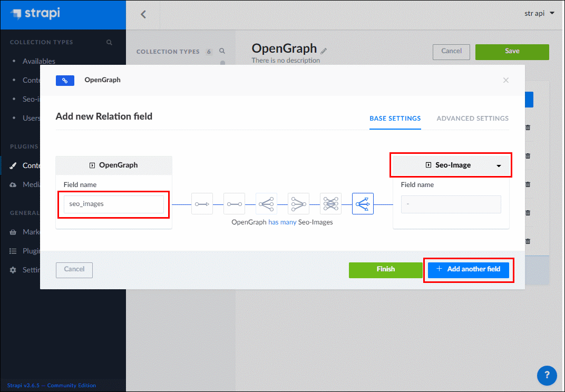Click the back arrow chevron
Image resolution: width=565 pixels, height=392 pixels.
tap(143, 14)
